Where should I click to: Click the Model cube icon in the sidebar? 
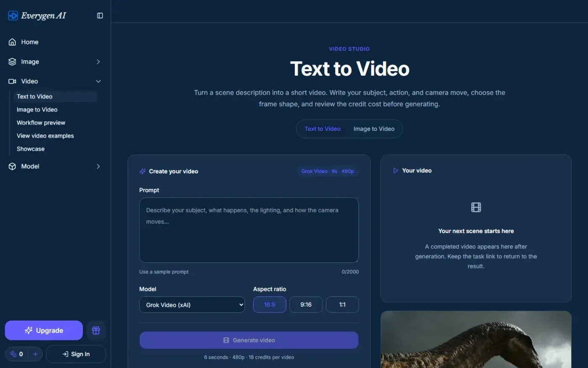click(12, 166)
